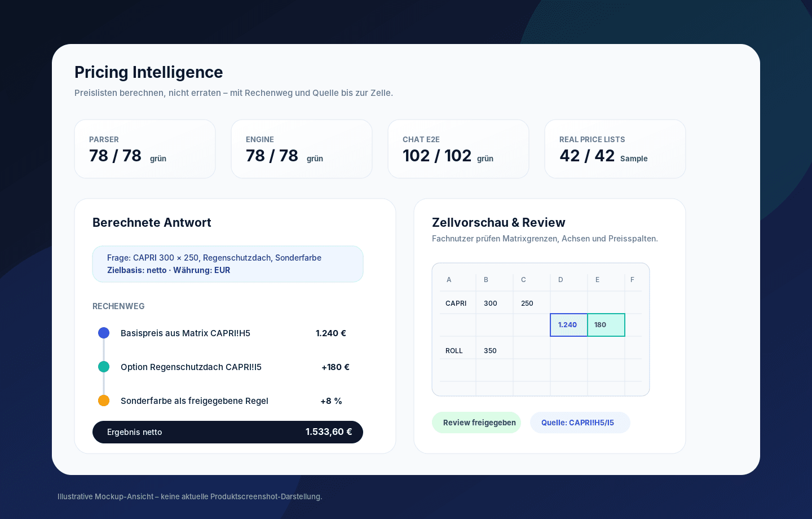Click the Frage: CAPRI 300 × 250 question box

228,264
